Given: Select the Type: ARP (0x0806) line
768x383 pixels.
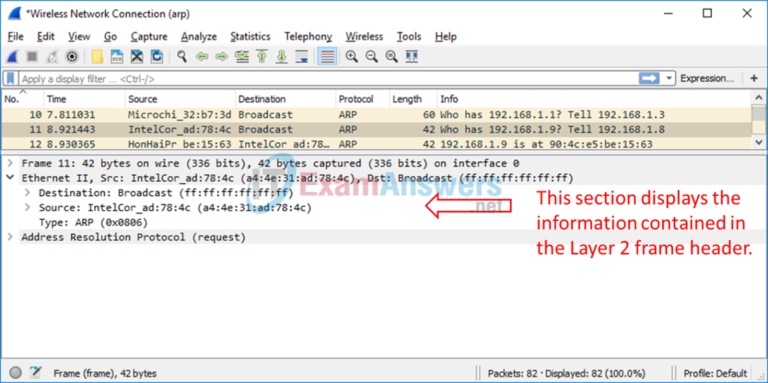Looking at the screenshot, I should click(x=94, y=222).
